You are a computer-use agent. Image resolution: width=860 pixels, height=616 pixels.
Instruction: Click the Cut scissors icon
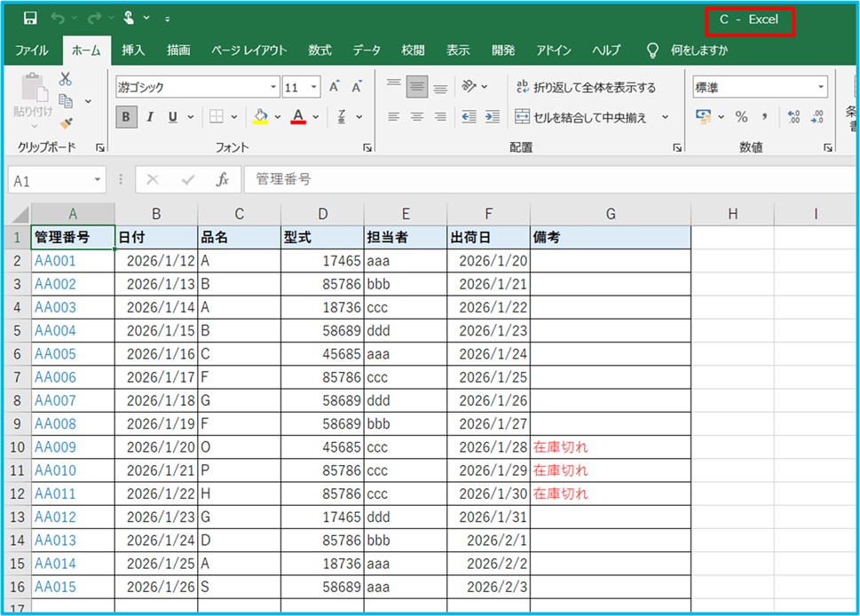click(66, 79)
